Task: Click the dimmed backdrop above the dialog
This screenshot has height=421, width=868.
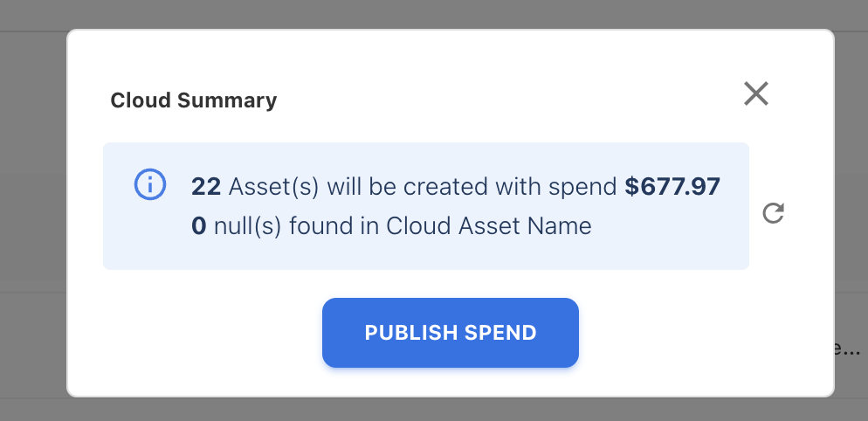Action: pos(437,14)
